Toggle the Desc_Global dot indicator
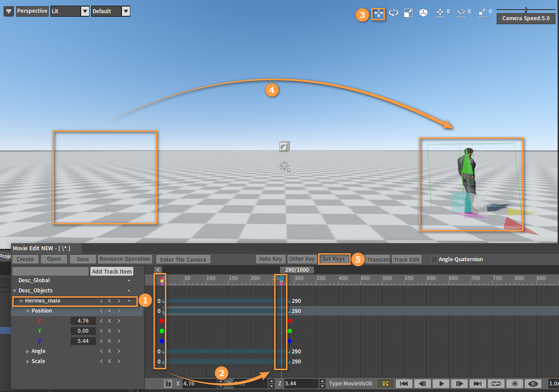The width and height of the screenshot is (559, 392). pyautogui.click(x=129, y=281)
